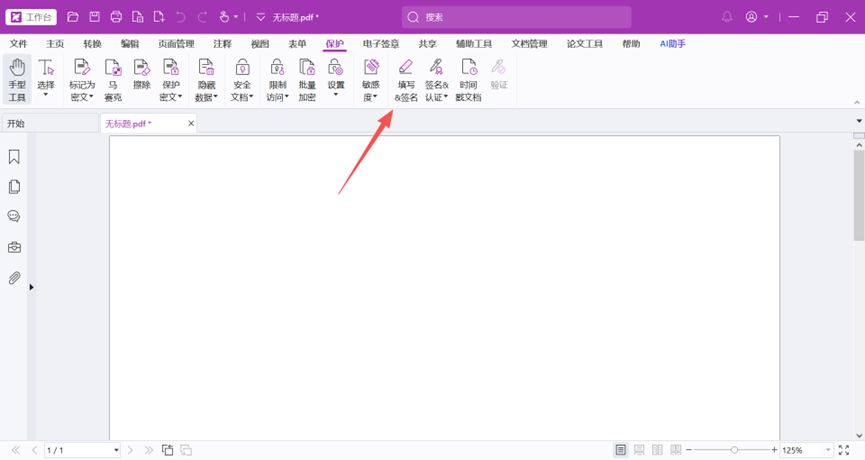Open the Comments panel in sidebar
The height and width of the screenshot is (460, 865).
pyautogui.click(x=14, y=217)
